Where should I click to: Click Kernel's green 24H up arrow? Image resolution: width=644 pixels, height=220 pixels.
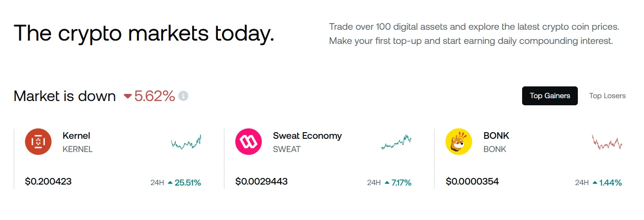pyautogui.click(x=170, y=182)
